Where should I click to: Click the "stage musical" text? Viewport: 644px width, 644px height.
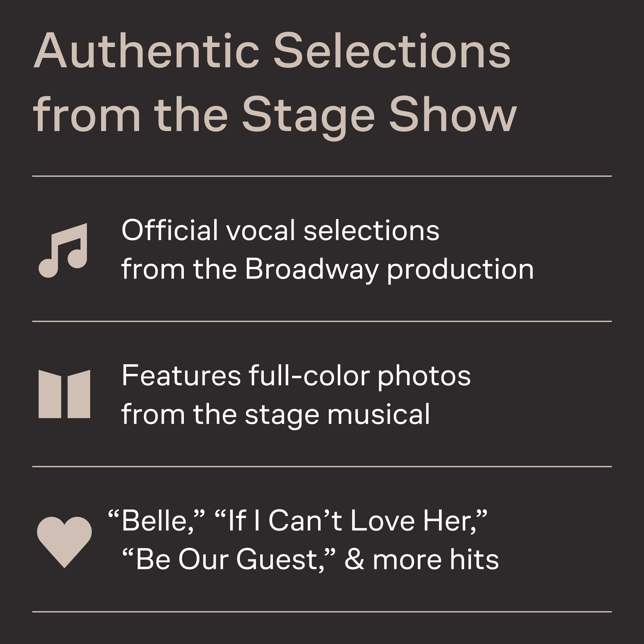[x=337, y=414]
